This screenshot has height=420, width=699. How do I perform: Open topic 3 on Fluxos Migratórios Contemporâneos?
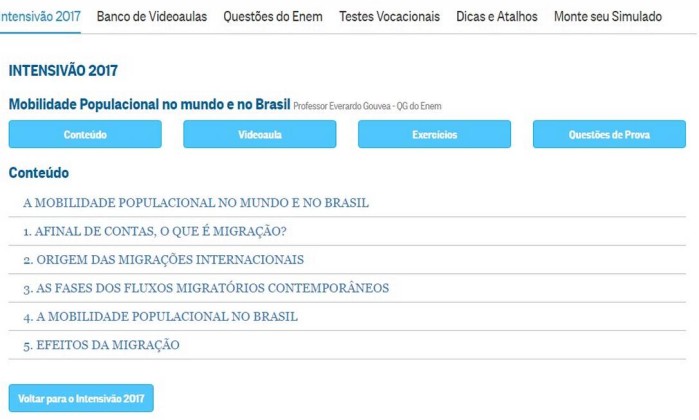point(206,288)
